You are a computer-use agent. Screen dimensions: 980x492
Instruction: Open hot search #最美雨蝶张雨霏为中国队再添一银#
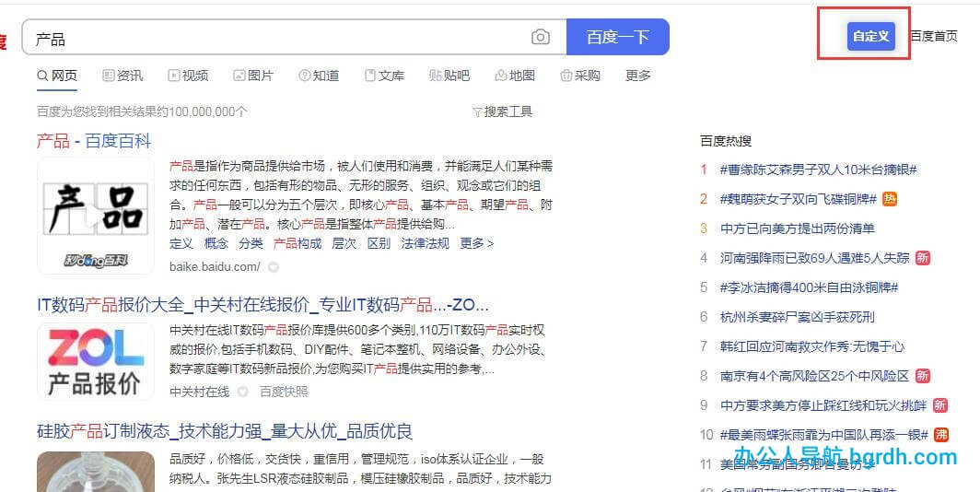point(823,435)
